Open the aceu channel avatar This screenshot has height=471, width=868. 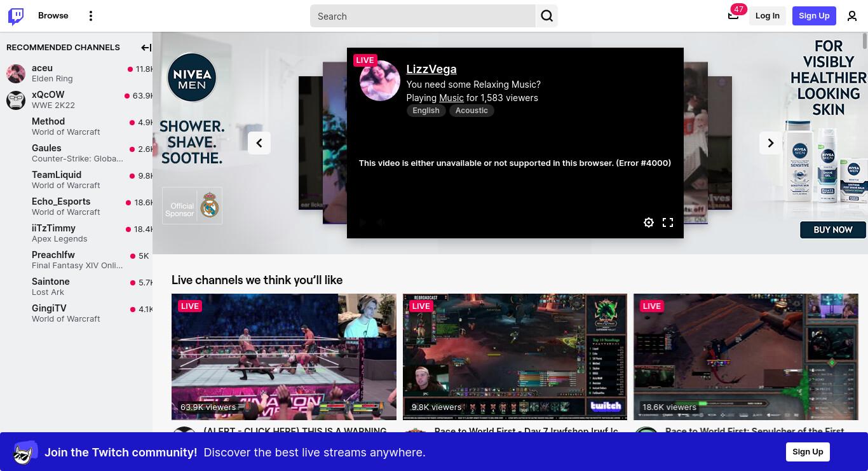16,73
